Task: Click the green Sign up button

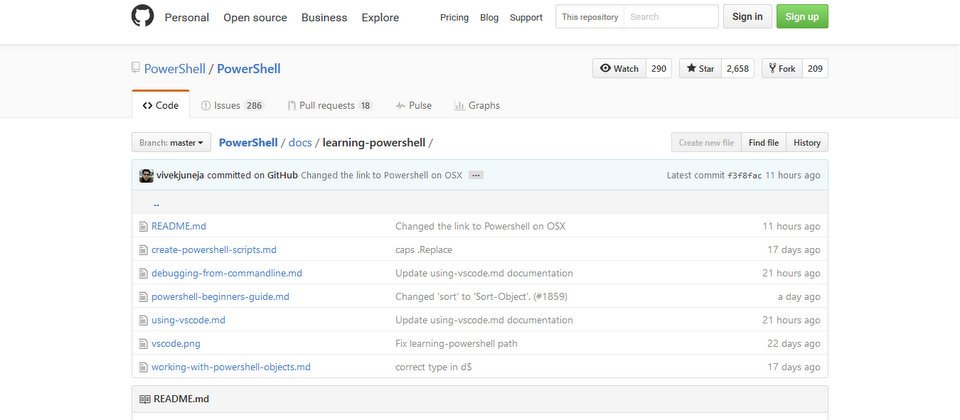Action: click(x=802, y=17)
